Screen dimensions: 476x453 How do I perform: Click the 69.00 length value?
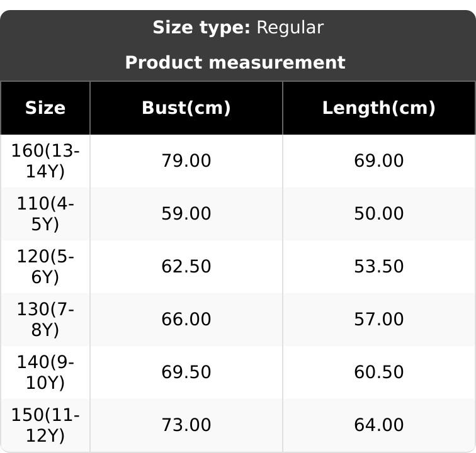coord(378,161)
